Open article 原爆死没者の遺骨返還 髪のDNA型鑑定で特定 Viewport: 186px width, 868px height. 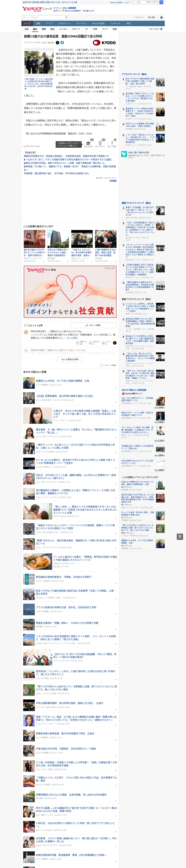[x=65, y=733]
